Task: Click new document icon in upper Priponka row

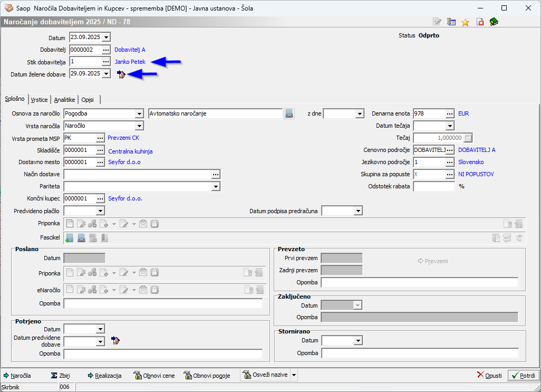Action: (70, 224)
